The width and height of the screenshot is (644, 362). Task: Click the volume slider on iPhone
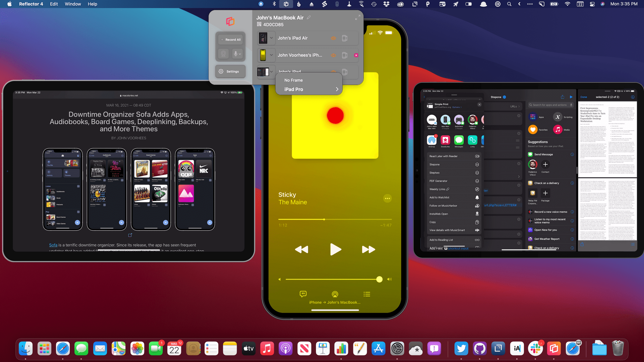pyautogui.click(x=334, y=279)
